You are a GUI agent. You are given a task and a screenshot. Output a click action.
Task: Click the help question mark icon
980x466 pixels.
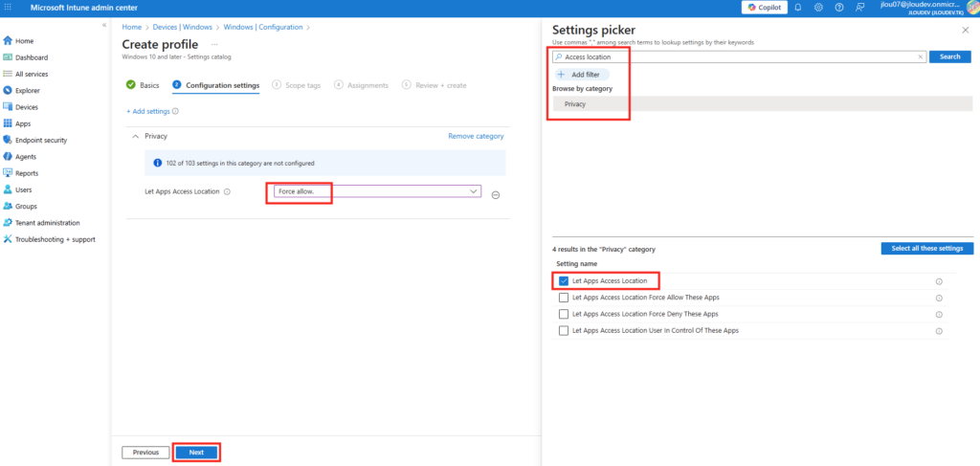(839, 8)
